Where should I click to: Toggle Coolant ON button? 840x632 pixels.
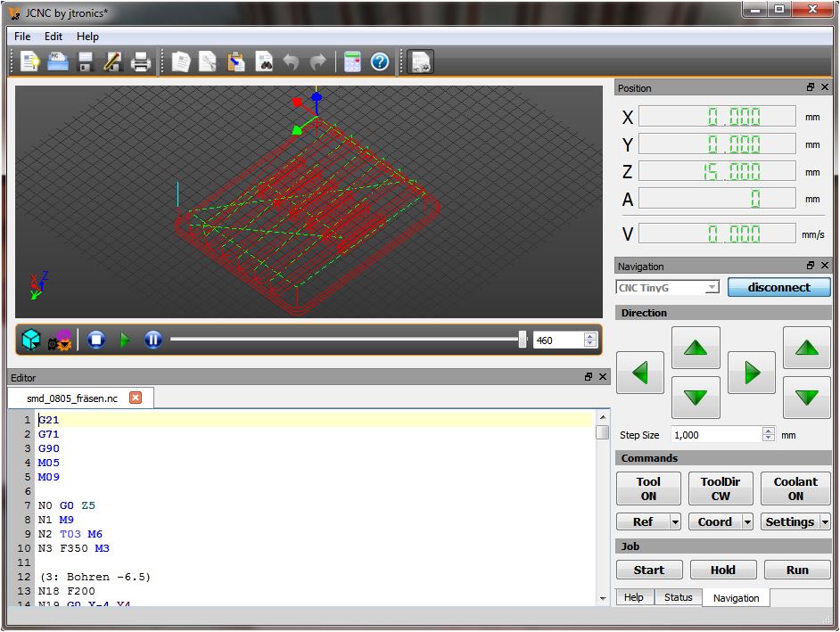click(x=795, y=488)
